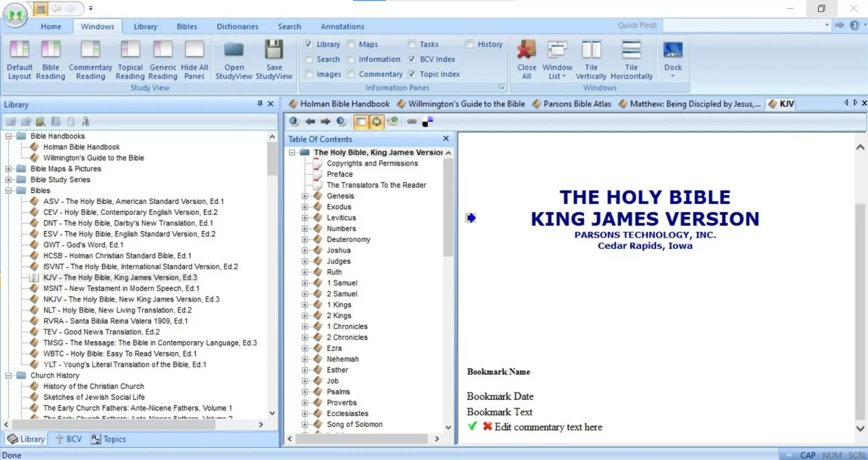
Task: Click into the Quick Find field
Action: pos(743,25)
